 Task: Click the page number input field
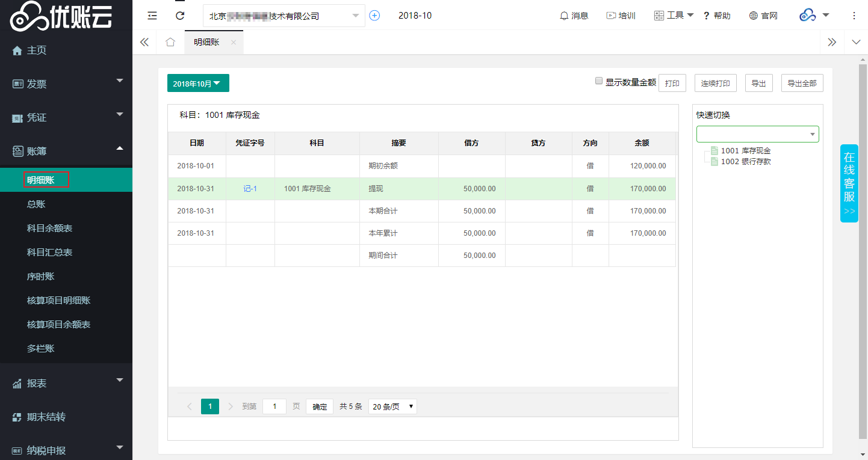tap(274, 406)
